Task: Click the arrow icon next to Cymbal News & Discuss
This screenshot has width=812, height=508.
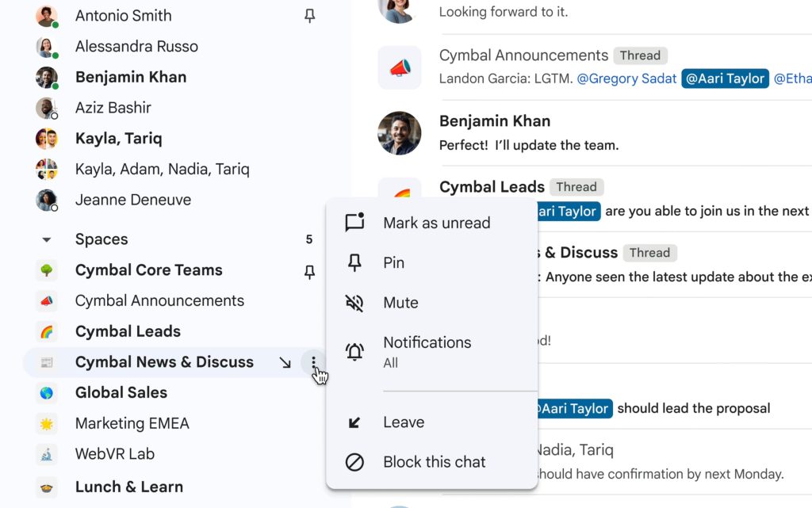Action: coord(285,362)
